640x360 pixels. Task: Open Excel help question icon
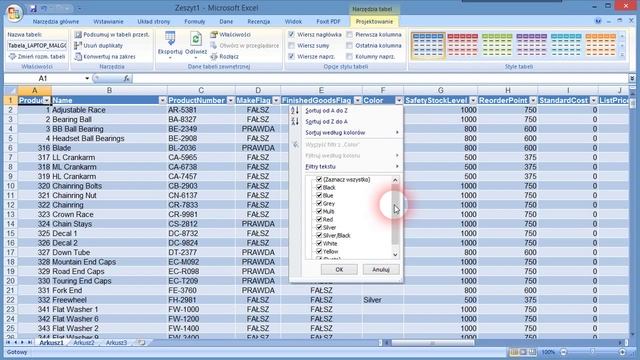[598, 21]
